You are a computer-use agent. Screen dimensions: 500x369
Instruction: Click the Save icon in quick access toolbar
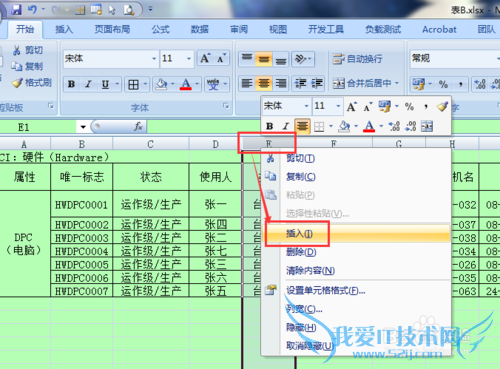pyautogui.click(x=16, y=9)
